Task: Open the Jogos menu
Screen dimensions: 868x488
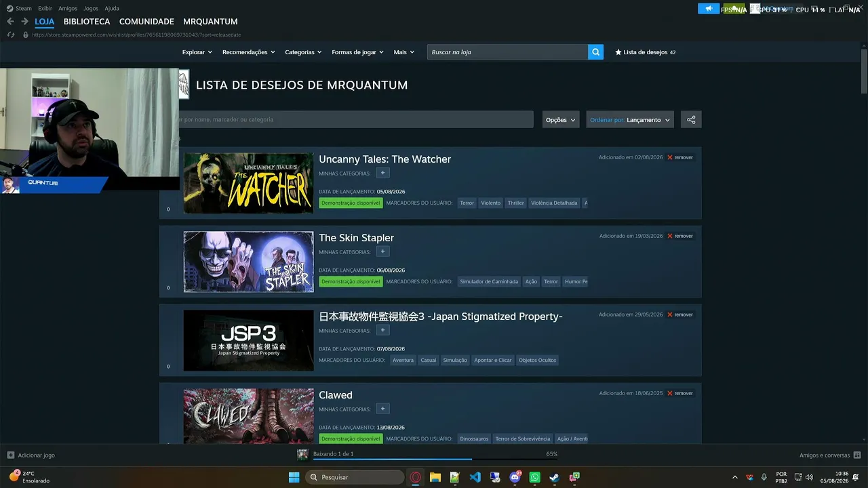Action: click(x=91, y=8)
